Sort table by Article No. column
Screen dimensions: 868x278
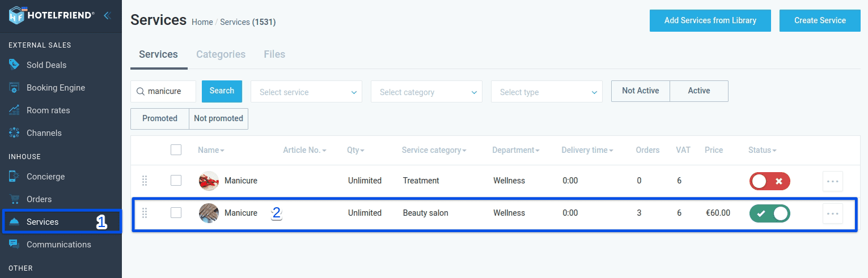click(305, 150)
